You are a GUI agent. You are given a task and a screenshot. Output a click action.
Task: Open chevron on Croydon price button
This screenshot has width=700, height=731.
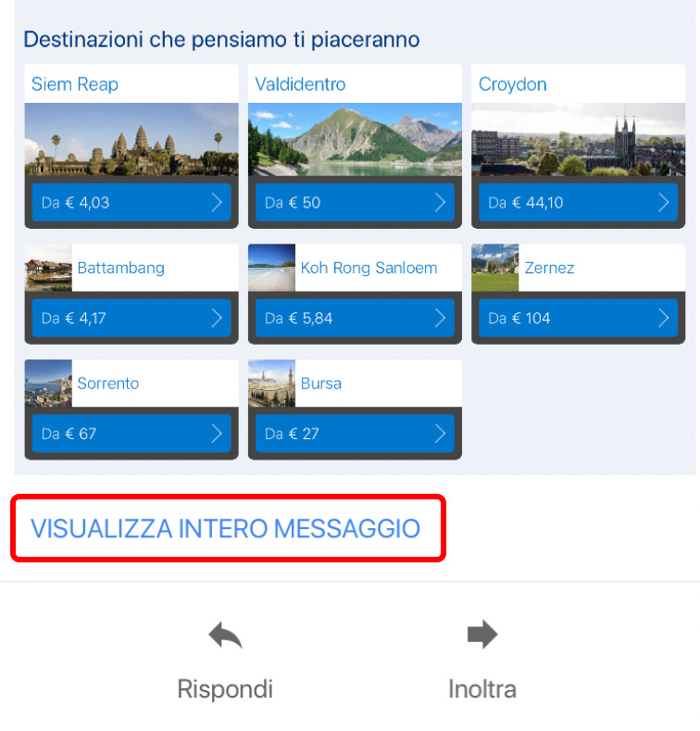[664, 202]
